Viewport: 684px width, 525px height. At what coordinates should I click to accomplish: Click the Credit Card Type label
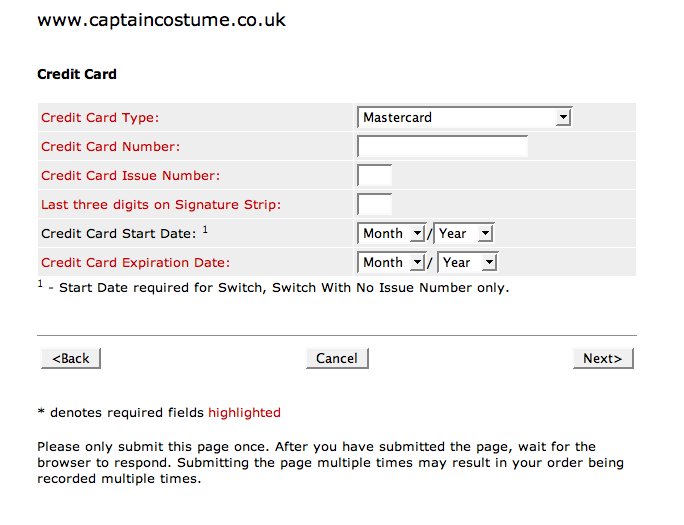(100, 118)
